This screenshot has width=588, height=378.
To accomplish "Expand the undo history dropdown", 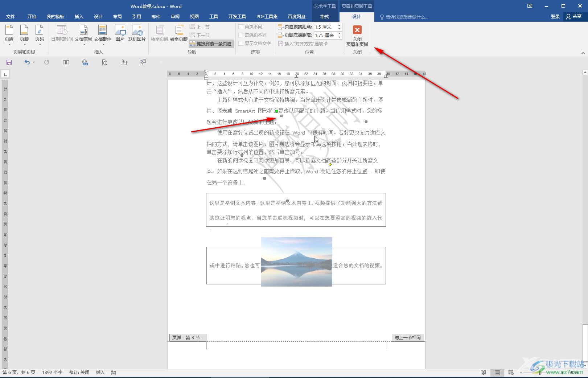I will point(34,62).
